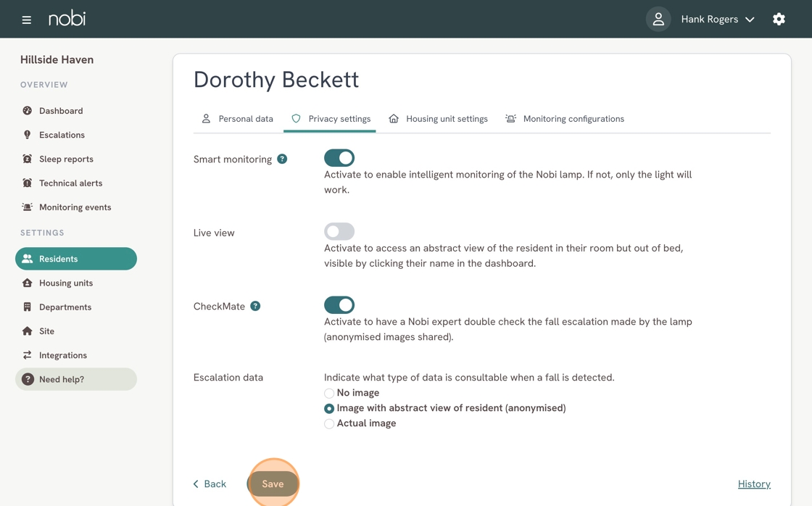The width and height of the screenshot is (812, 506).
Task: Choose Actual image radio option
Action: [x=329, y=424]
